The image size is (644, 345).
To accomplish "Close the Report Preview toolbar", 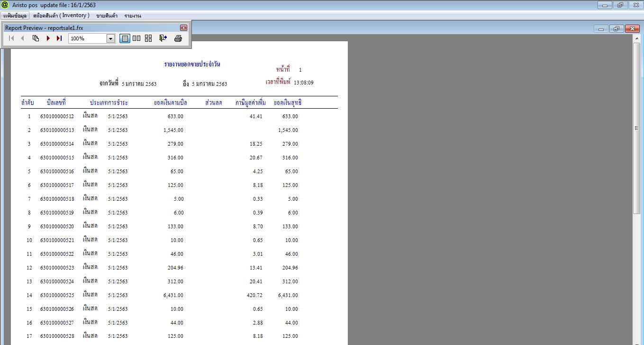I will 184,28.
